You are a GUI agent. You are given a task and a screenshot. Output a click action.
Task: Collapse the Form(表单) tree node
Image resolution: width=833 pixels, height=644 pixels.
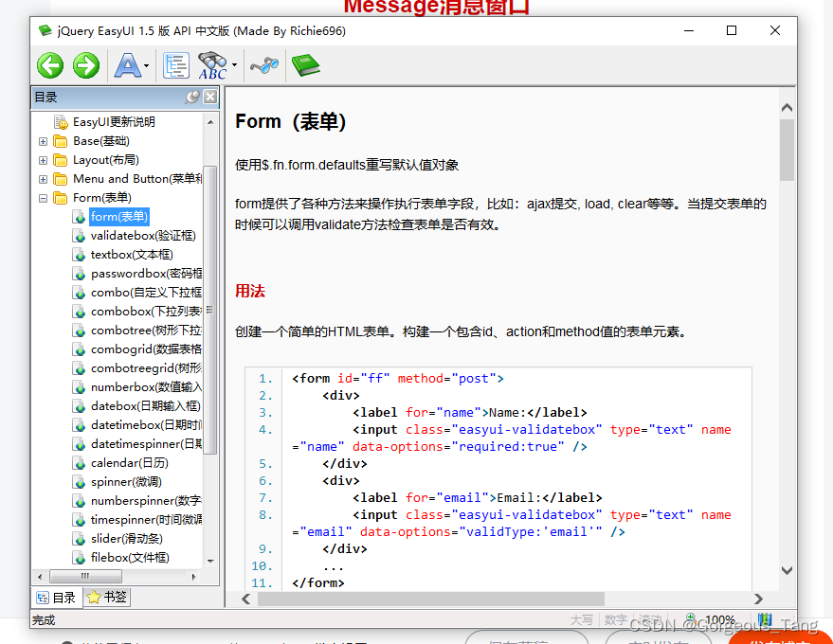43,197
